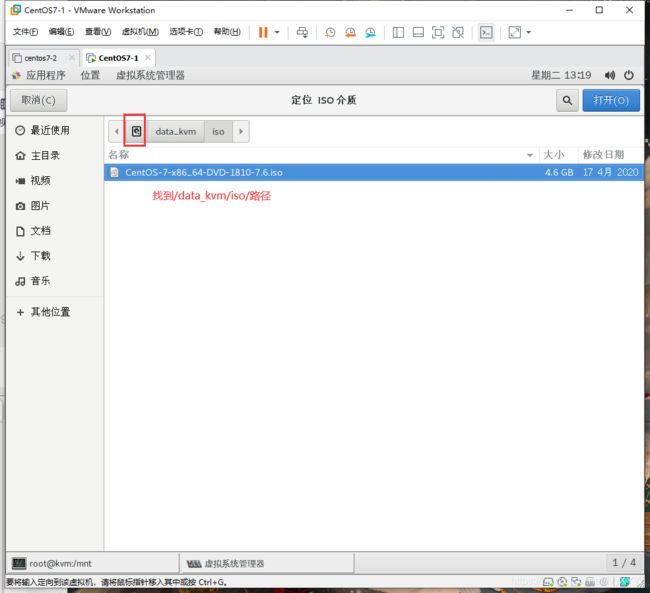Open the dropdown beside the stretch display icon
Image resolution: width=650 pixels, height=593 pixels.
pyautogui.click(x=529, y=32)
